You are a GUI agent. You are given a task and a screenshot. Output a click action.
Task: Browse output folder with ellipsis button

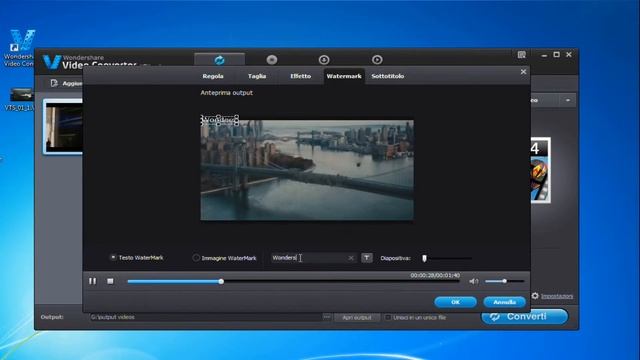[327, 317]
